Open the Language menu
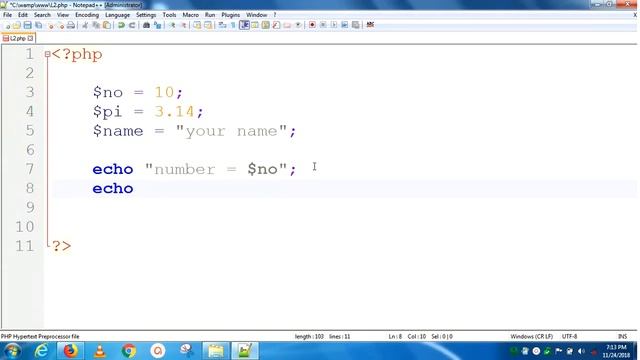The height and width of the screenshot is (360, 640). (117, 15)
